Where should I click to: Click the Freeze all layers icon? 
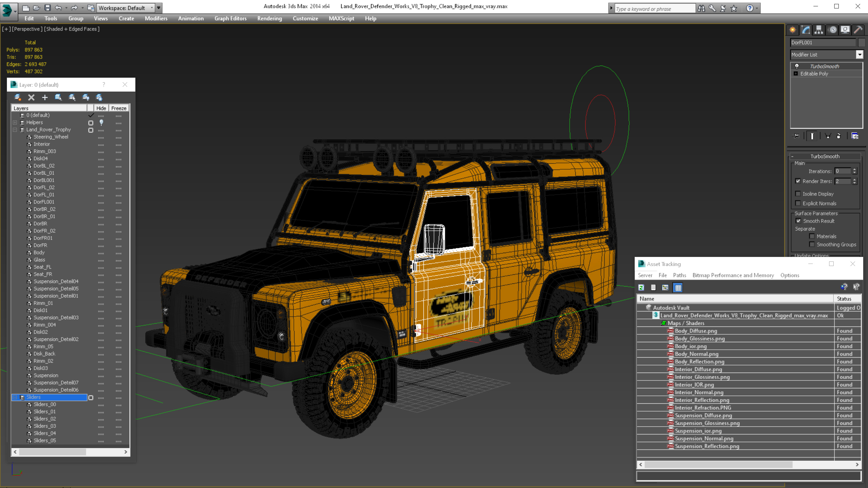[x=99, y=97]
